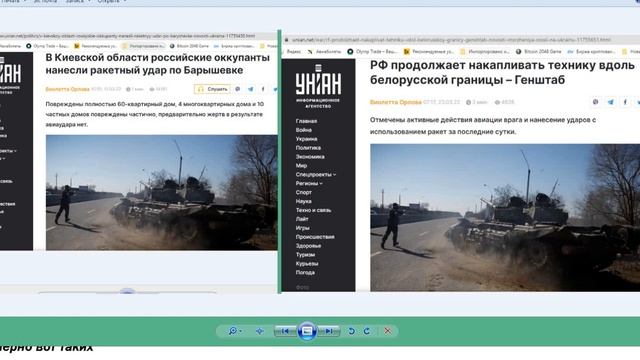
Task: Select Экономика in the sidebar menu
Action: coord(310,157)
